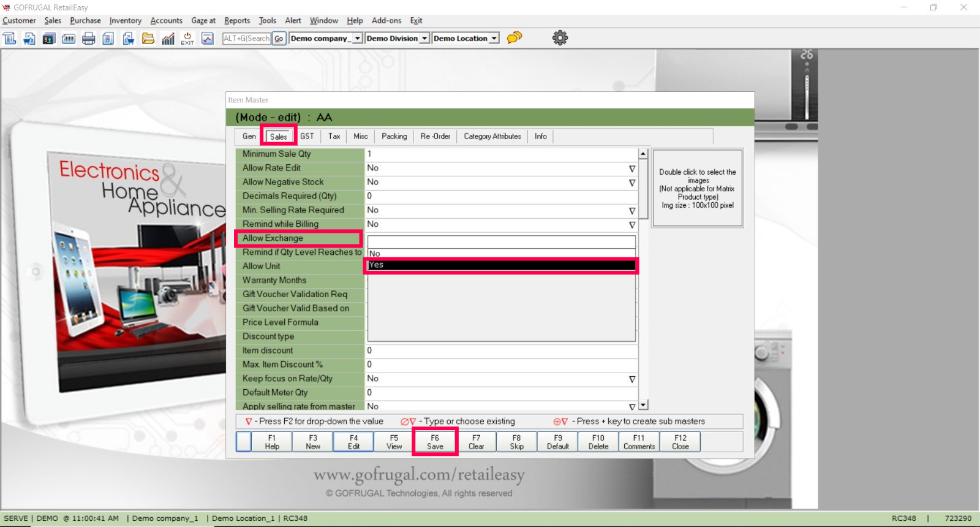Click the ledger icon left of toolbar
Image resolution: width=980 pixels, height=527 pixels.
(10, 39)
